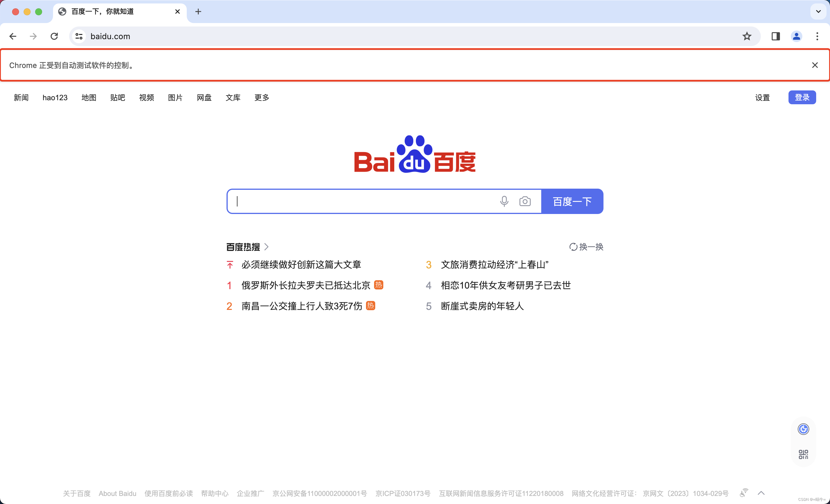Open hot search 相恋10年供女友考研男子已去世
This screenshot has width=830, height=504.
(506, 285)
